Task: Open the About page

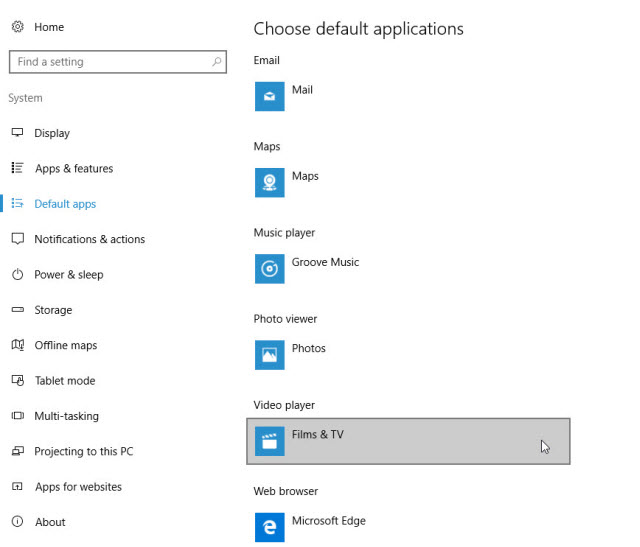Action: [50, 522]
